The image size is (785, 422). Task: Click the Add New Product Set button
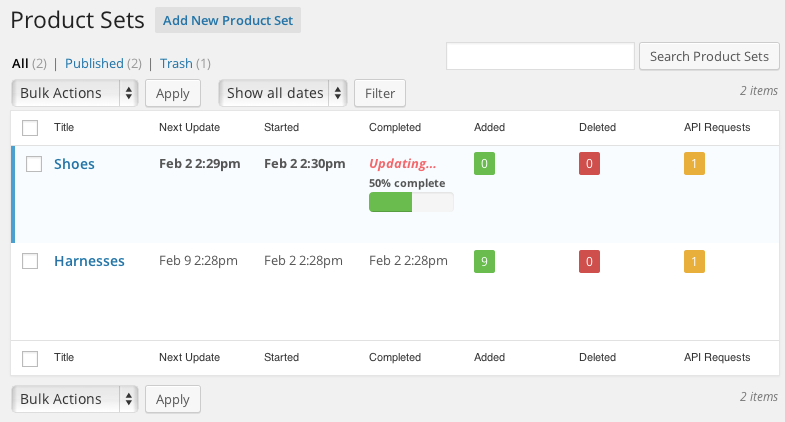coord(228,20)
